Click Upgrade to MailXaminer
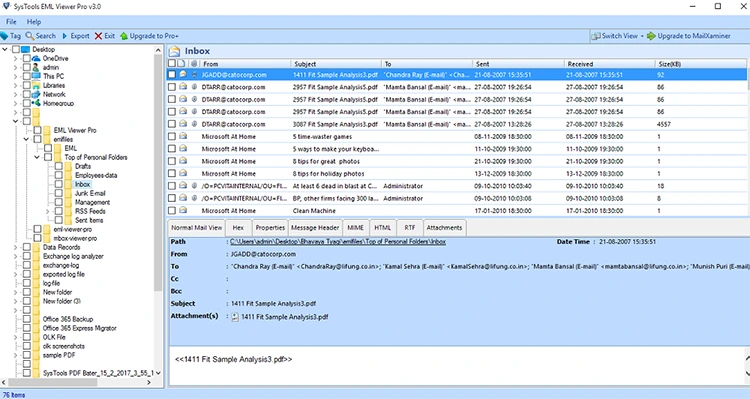Image resolution: width=750 pixels, height=399 pixels. [x=689, y=36]
